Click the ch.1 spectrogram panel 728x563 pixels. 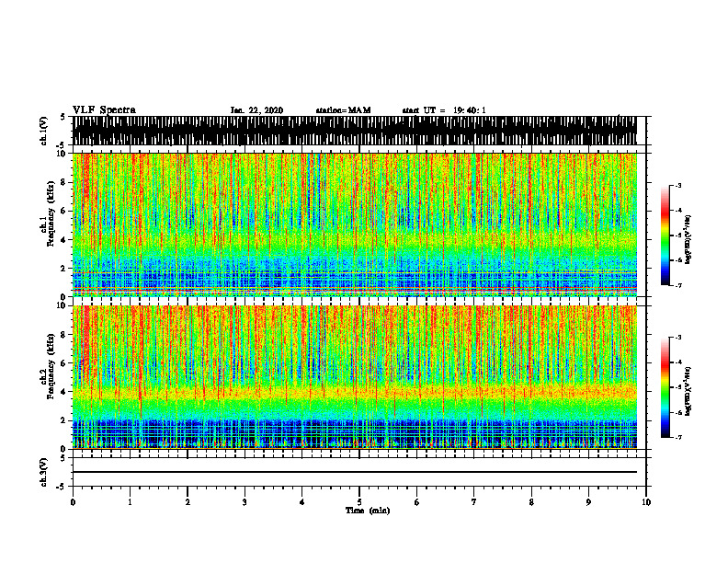click(x=355, y=224)
